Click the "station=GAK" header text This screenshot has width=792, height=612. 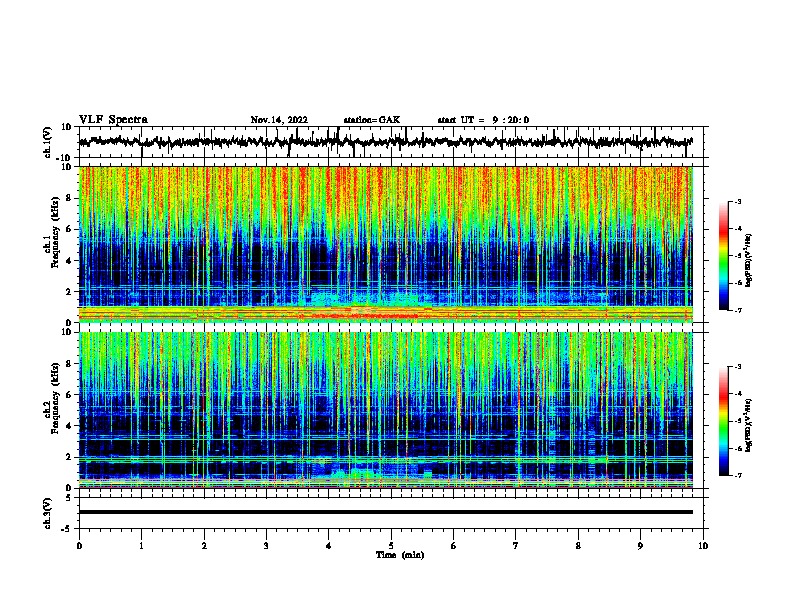[372, 120]
